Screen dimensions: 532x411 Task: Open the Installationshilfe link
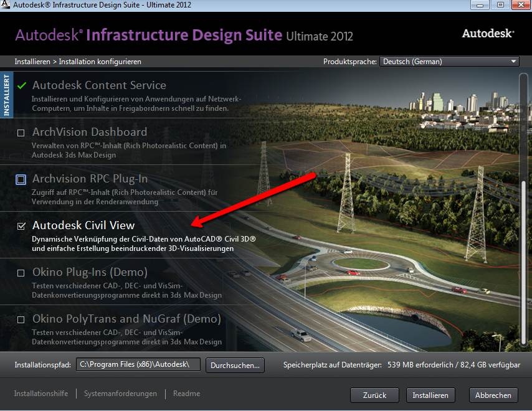point(41,394)
